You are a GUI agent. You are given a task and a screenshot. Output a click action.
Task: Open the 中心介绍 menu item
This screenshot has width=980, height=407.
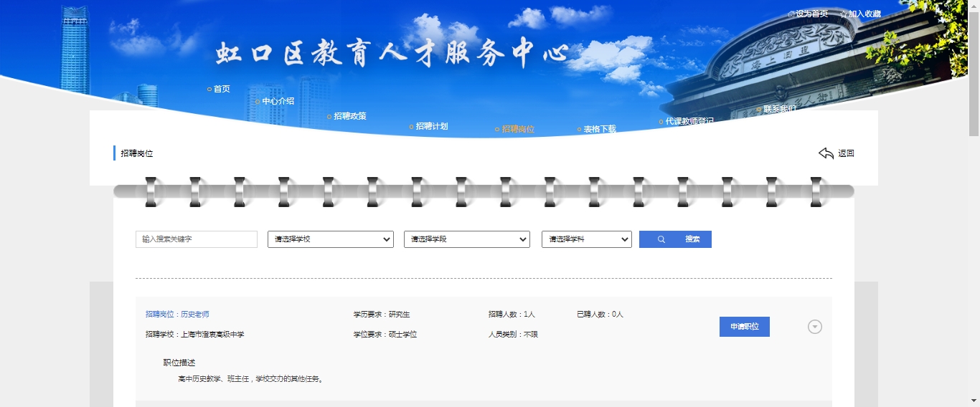coord(278,101)
